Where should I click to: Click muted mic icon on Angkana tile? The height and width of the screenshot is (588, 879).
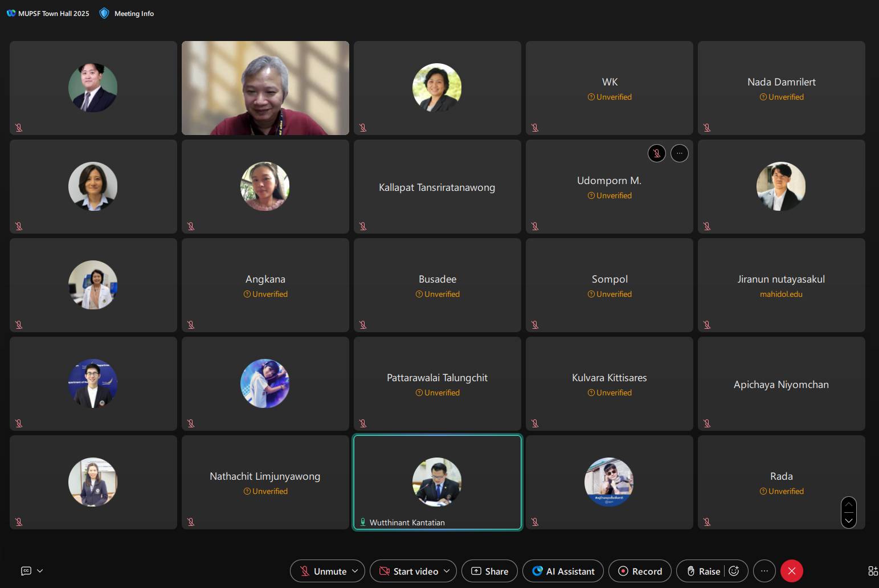(x=191, y=325)
